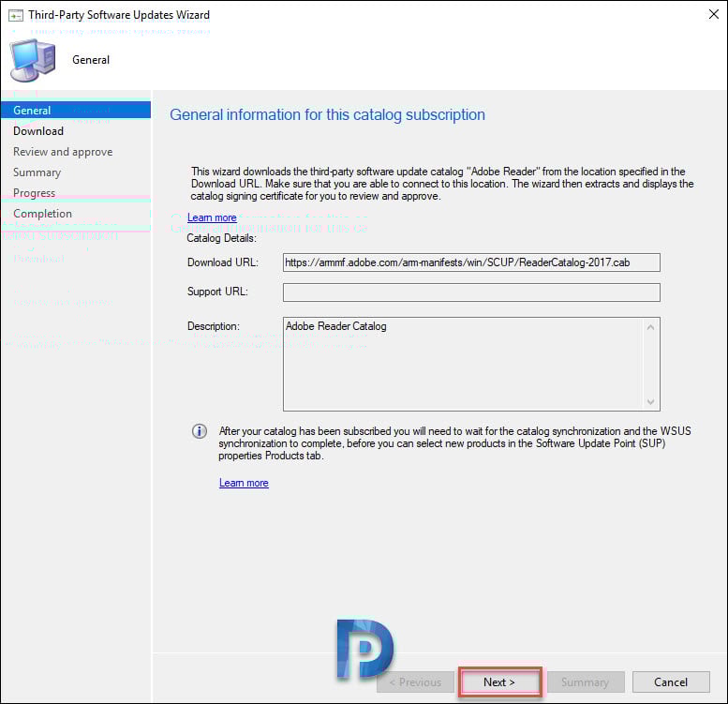Close the Third-Party Software Updates Wizard
Screen dimensions: 728x704
click(x=714, y=14)
